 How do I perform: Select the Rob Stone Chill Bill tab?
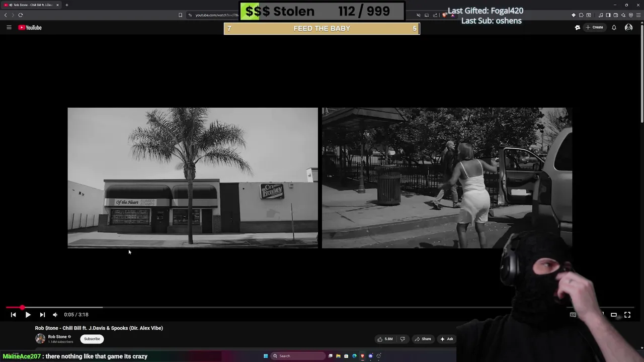(x=32, y=5)
